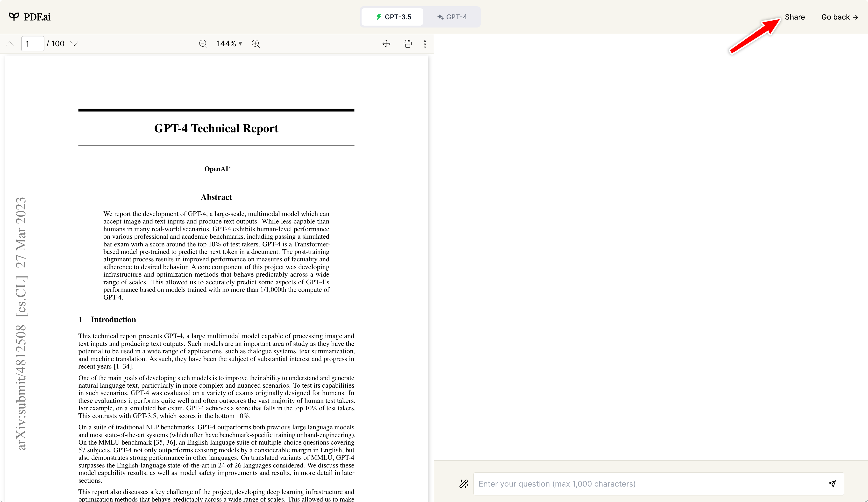The height and width of the screenshot is (502, 868).
Task: Click the GPT-4 Technical Report title
Action: 216,128
